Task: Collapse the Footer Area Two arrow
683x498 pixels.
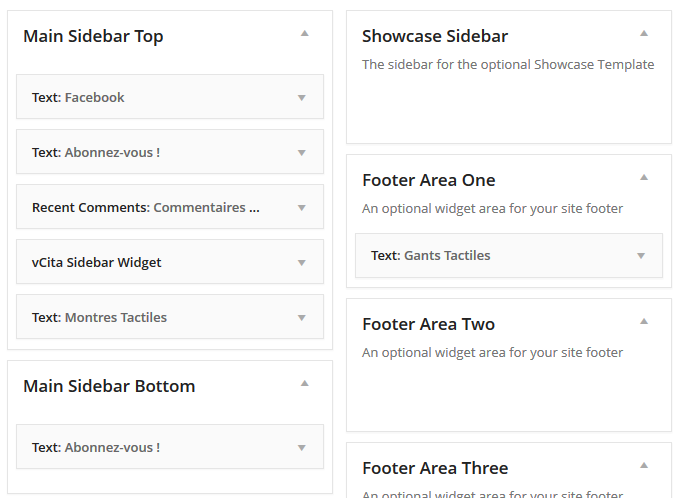Action: click(644, 321)
